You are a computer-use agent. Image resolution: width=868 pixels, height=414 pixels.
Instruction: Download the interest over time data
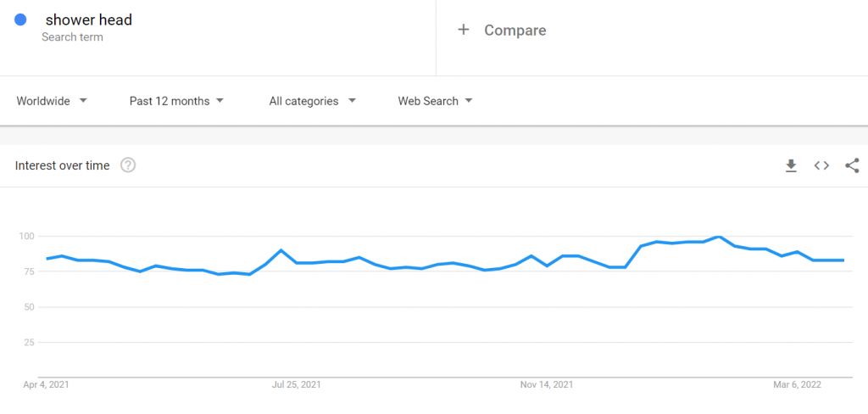791,165
